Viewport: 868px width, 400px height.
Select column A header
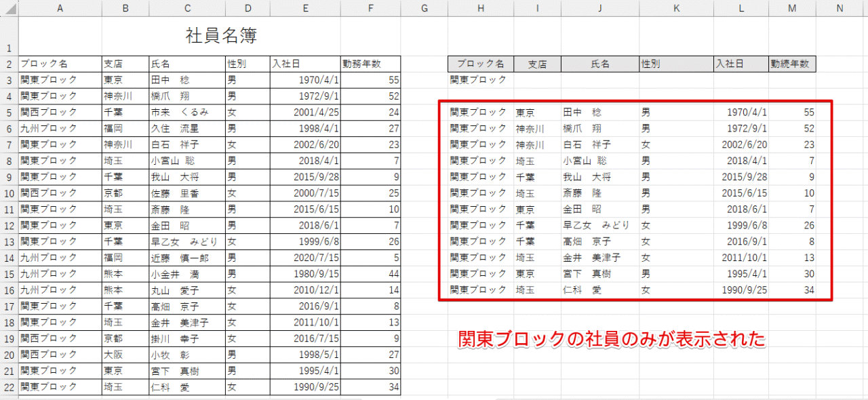[60, 8]
